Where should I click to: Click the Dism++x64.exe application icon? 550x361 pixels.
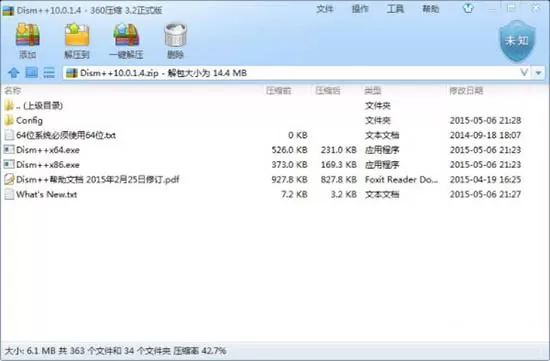coord(9,150)
